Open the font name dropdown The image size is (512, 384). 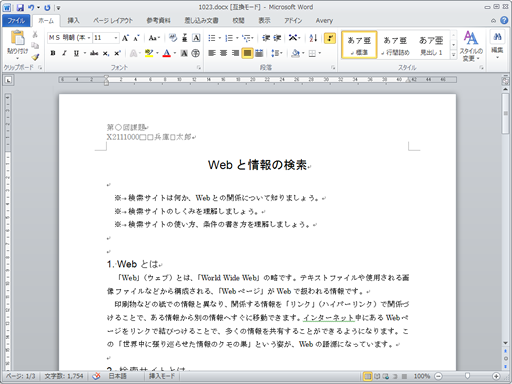(89, 38)
